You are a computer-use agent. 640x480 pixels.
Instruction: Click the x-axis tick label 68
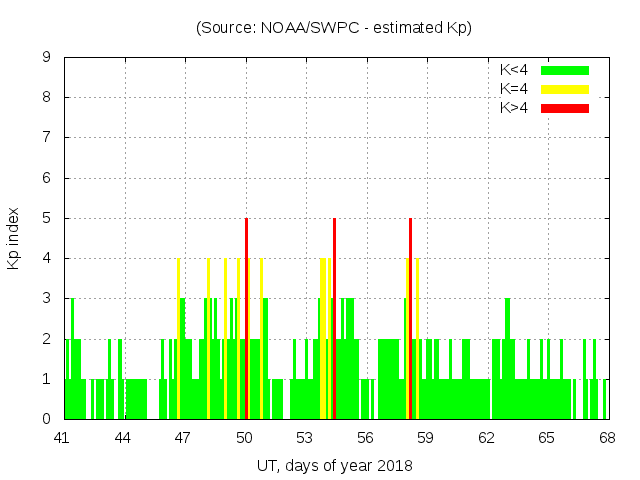click(x=607, y=438)
